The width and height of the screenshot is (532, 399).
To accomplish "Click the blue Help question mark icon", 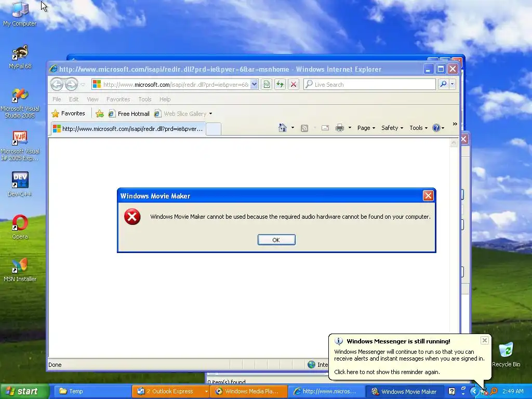I will [436, 128].
